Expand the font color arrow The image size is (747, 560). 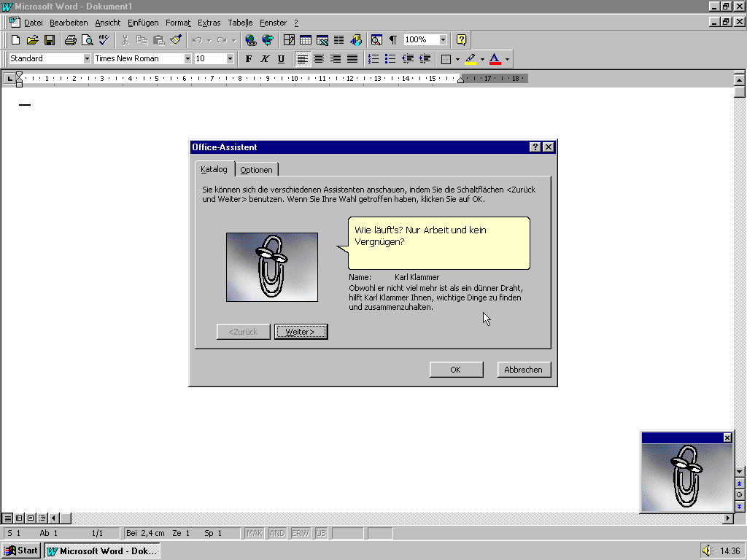[x=507, y=59]
